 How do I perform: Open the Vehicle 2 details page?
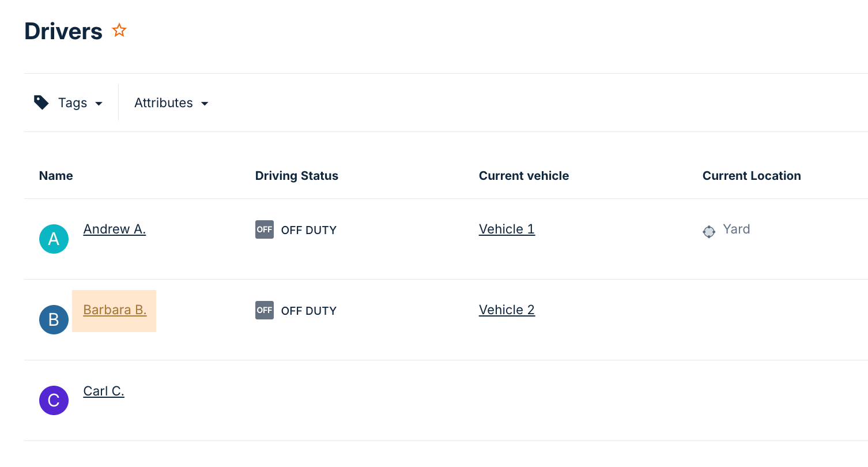507,310
